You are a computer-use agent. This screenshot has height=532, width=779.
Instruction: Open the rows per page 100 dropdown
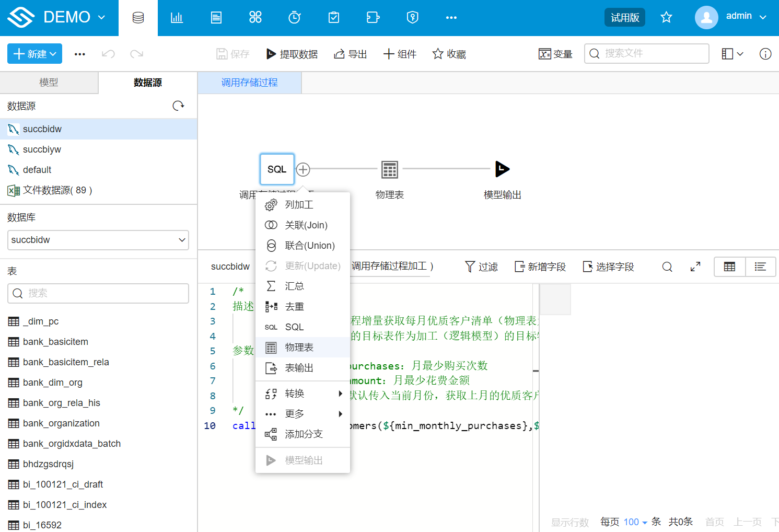(635, 522)
